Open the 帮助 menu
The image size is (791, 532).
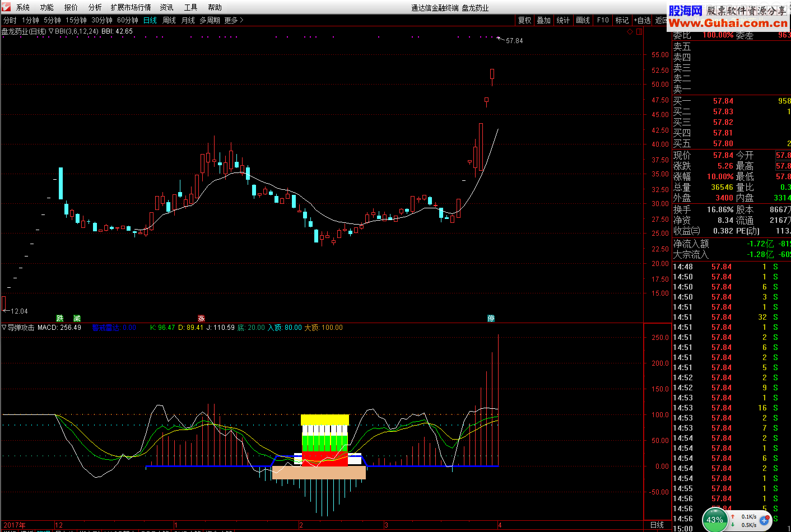point(215,7)
